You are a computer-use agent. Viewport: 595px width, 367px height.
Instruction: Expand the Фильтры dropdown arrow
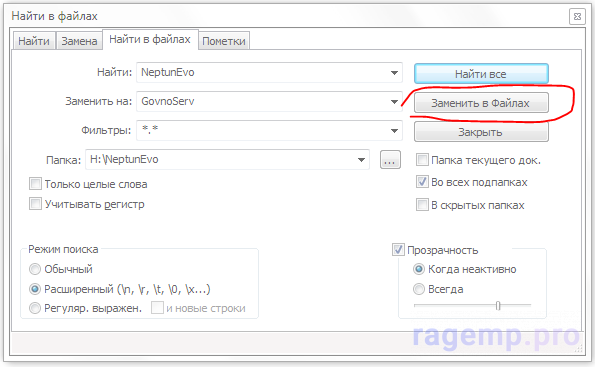[394, 131]
